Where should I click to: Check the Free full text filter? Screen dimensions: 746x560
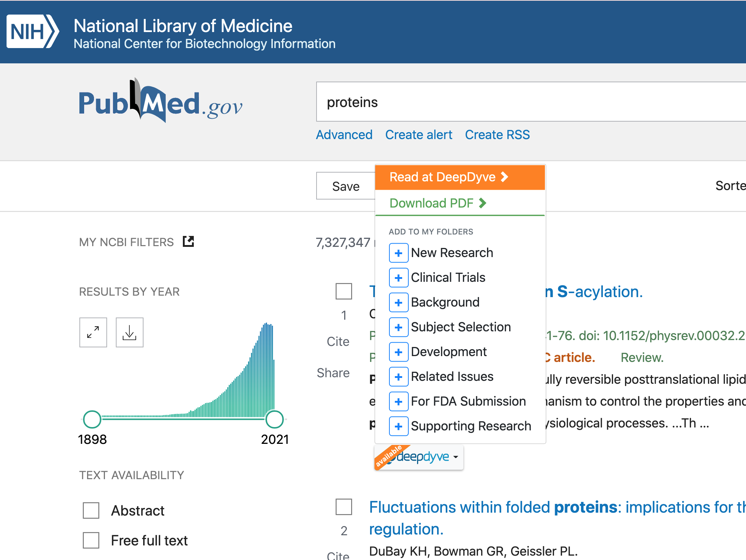[91, 540]
